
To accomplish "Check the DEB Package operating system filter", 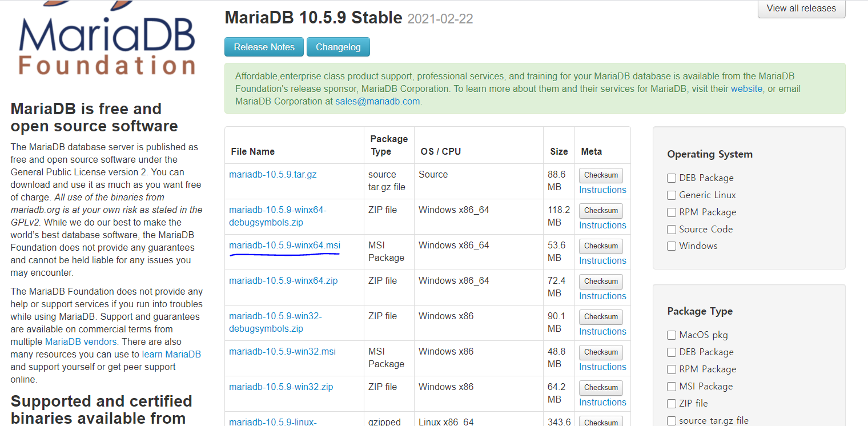I will (x=672, y=179).
